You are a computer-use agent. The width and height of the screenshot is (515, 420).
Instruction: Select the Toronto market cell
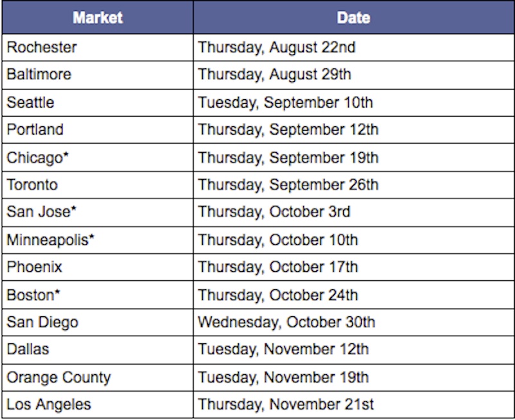coord(98,185)
